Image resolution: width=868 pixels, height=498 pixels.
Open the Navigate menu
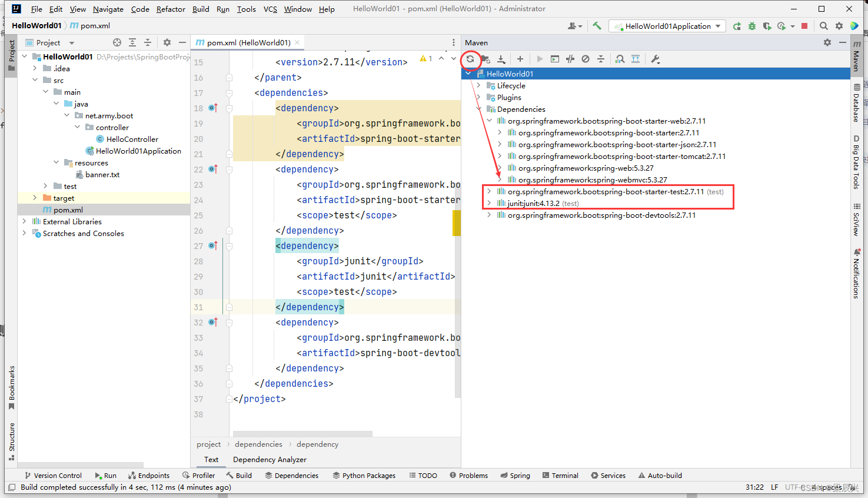tap(108, 9)
